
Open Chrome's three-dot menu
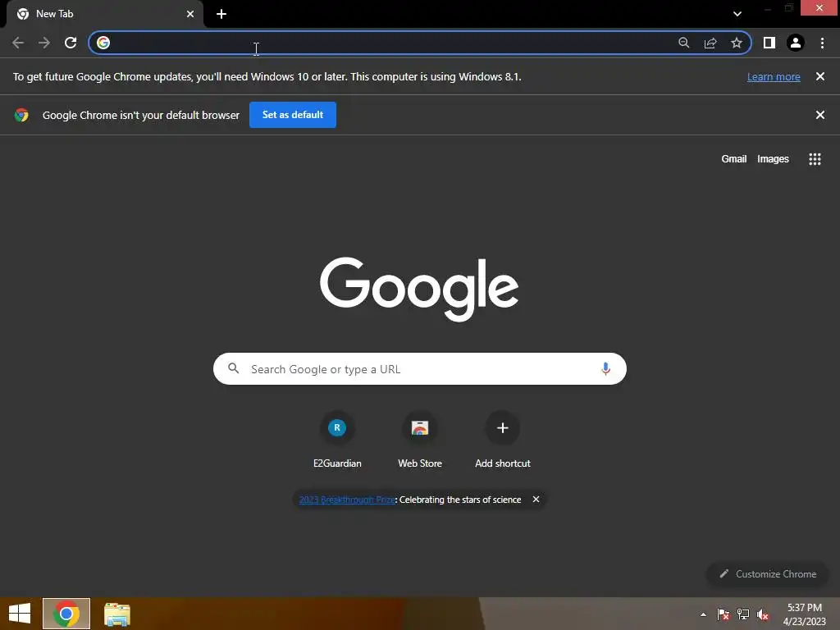pyautogui.click(x=822, y=43)
